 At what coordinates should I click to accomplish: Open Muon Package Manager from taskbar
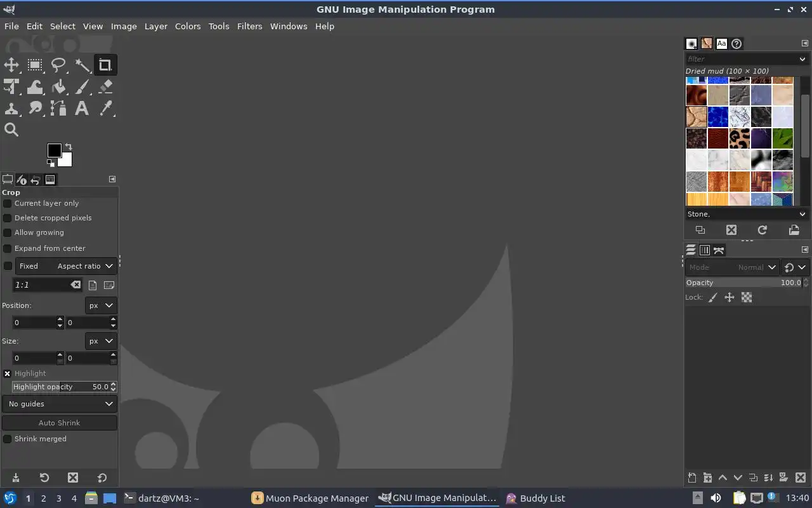[310, 498]
